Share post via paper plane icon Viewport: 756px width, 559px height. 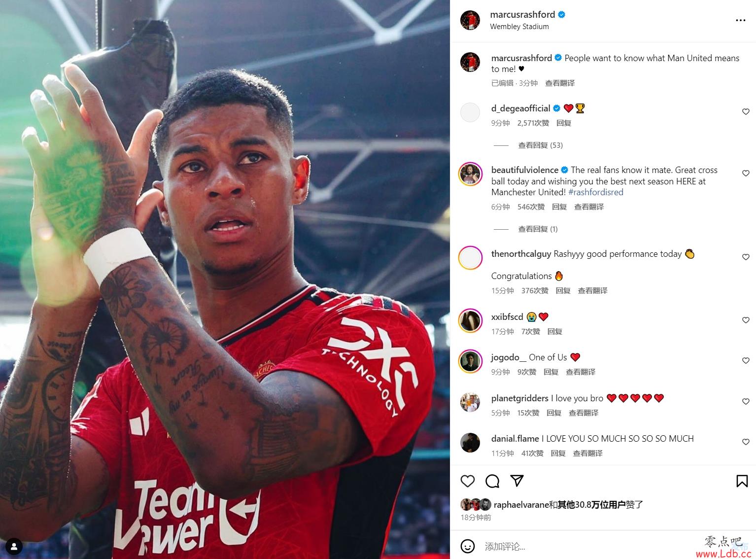click(517, 481)
